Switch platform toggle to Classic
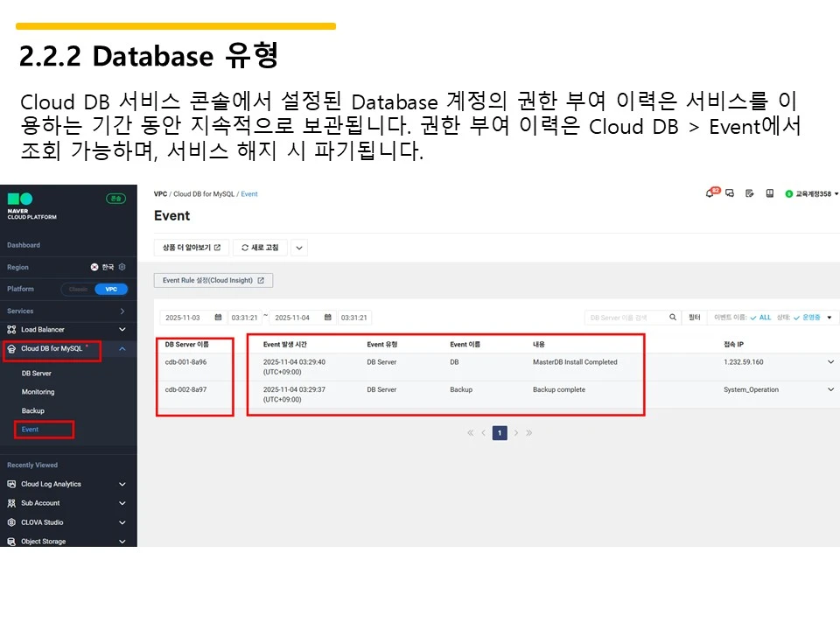This screenshot has width=840, height=630. click(78, 290)
